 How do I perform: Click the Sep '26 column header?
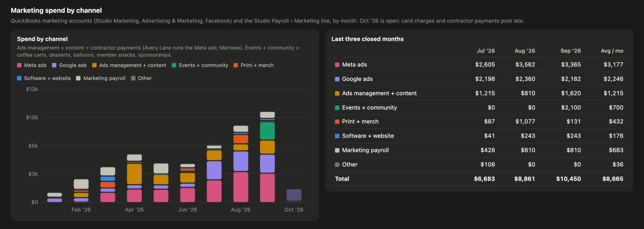click(x=571, y=51)
